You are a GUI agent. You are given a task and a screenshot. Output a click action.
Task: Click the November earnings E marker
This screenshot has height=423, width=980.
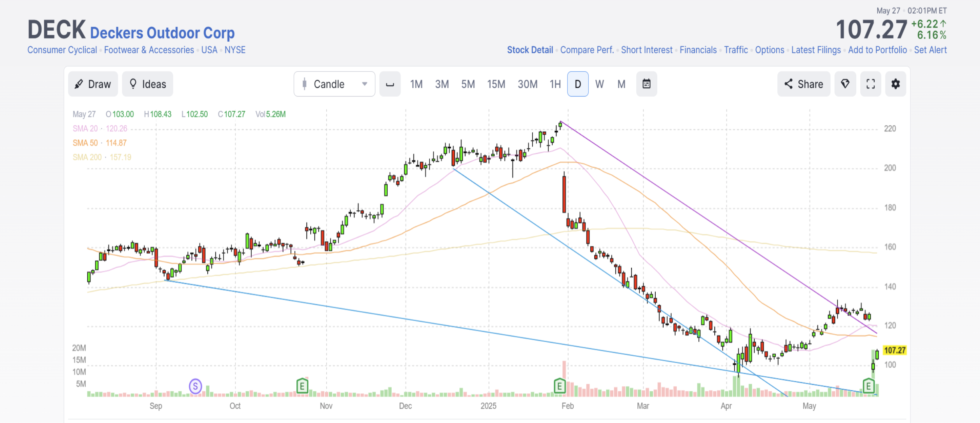[x=302, y=386]
